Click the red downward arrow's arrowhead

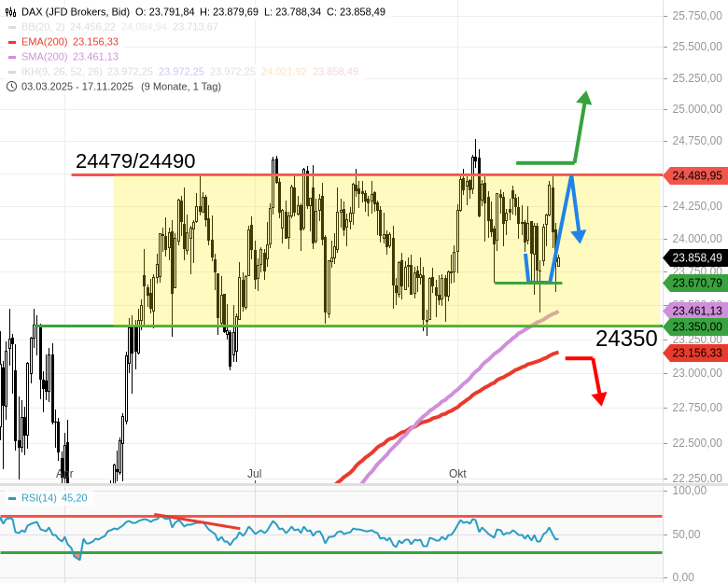pyautogui.click(x=600, y=398)
